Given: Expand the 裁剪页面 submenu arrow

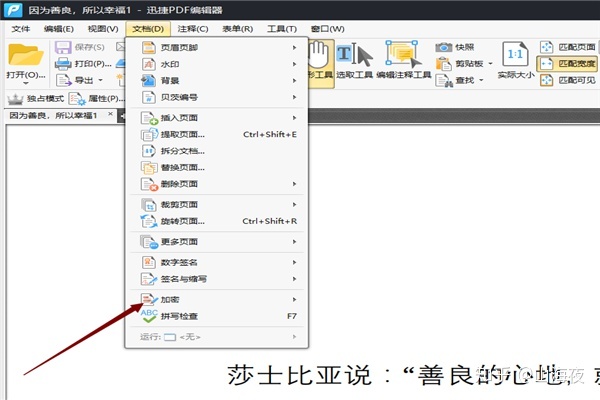Looking at the screenshot, I should [x=294, y=204].
